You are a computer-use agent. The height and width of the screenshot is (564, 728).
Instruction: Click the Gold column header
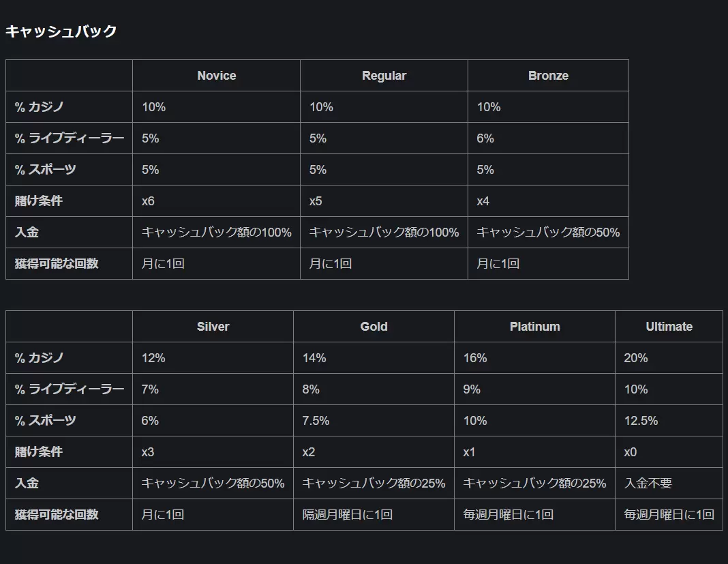[x=374, y=327]
